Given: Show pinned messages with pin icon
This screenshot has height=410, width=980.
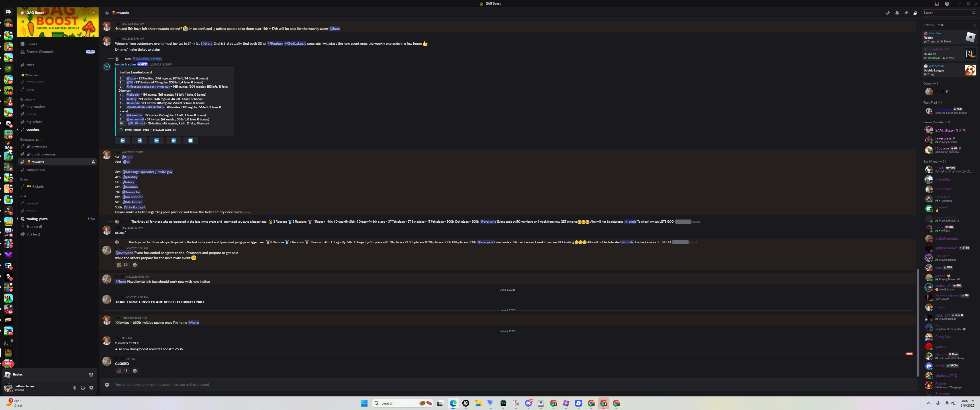Looking at the screenshot, I should (906, 13).
